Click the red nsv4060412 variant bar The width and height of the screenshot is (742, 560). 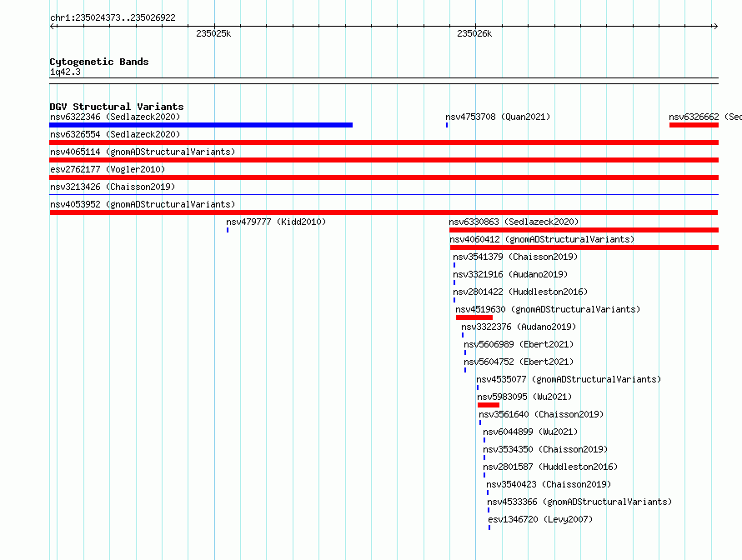coord(584,247)
